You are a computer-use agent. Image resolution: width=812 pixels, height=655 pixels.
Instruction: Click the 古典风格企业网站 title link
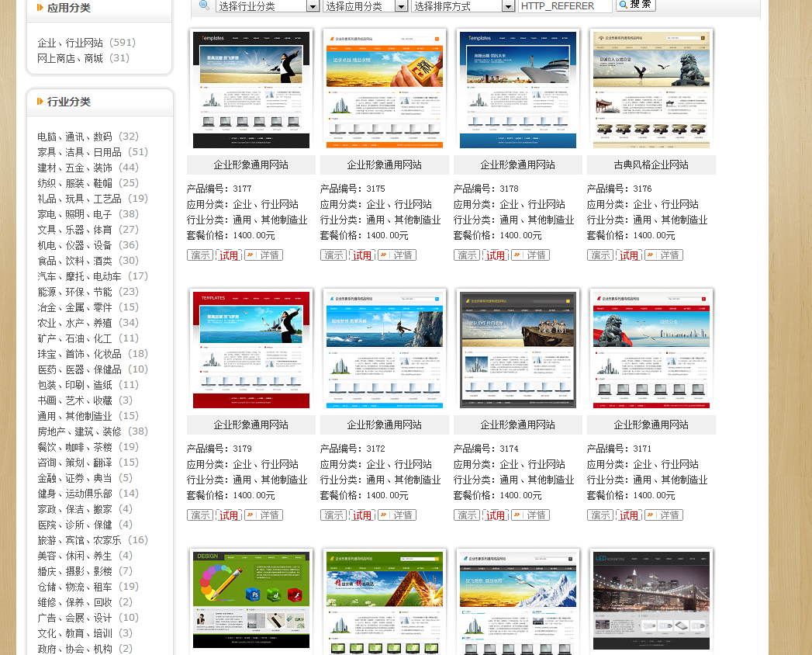tap(651, 165)
